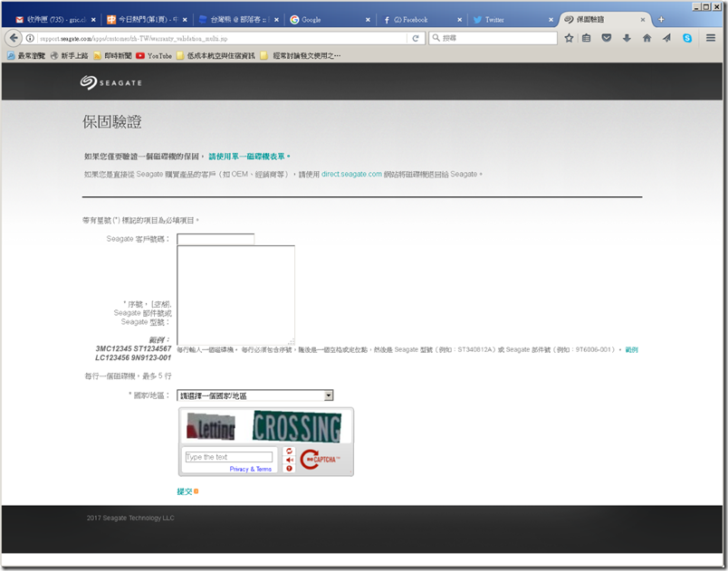Open the Firefox hamburger menu
Image resolution: width=728 pixels, height=571 pixels.
(x=711, y=38)
